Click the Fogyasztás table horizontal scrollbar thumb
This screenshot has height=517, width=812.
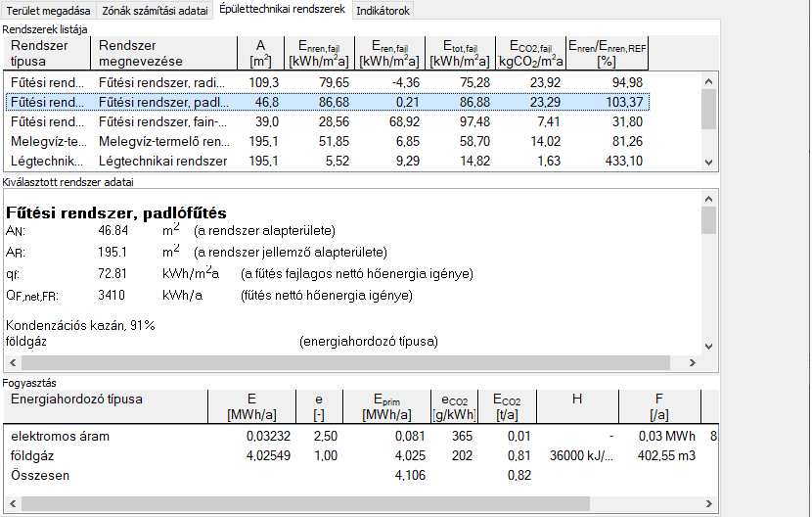tap(305, 503)
